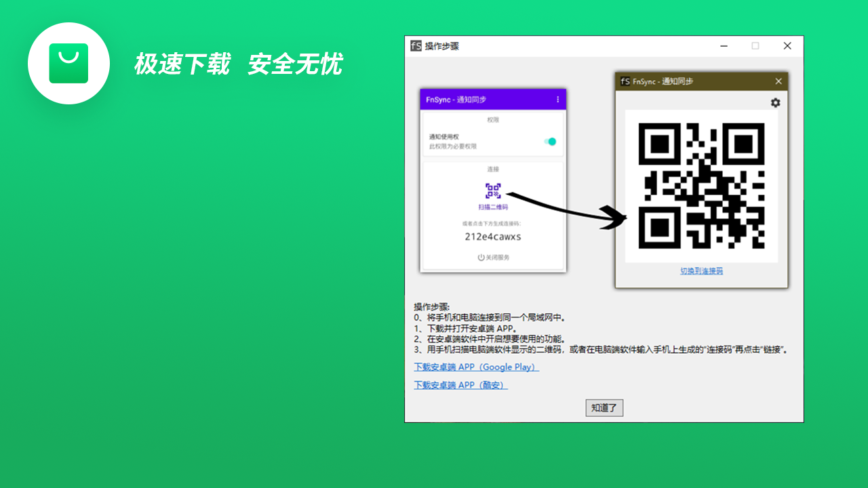
Task: Click step 0 text 将手机和电脑连接到同一个局域网中
Action: click(x=490, y=317)
